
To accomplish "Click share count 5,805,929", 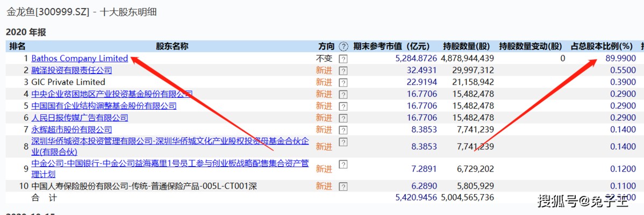I will pyautogui.click(x=476, y=187).
